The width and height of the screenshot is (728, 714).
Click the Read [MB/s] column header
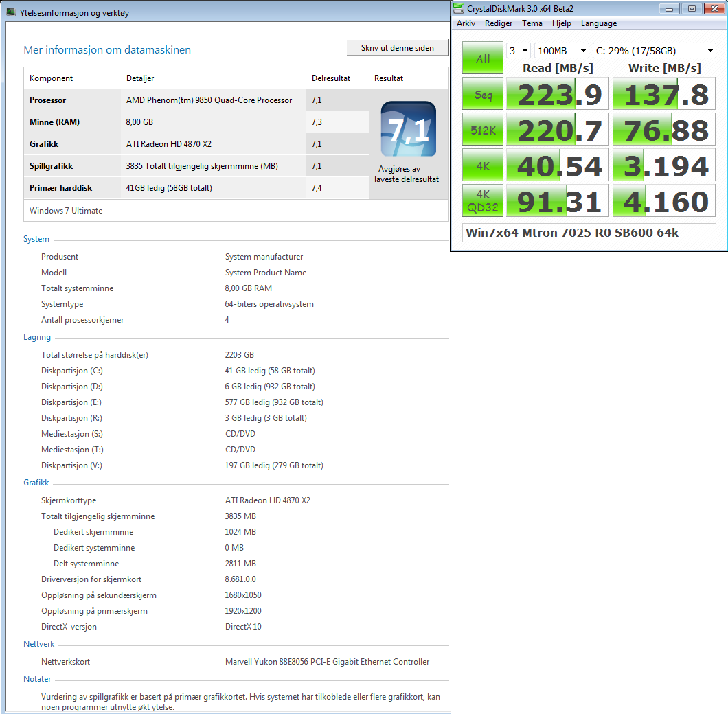coord(558,68)
